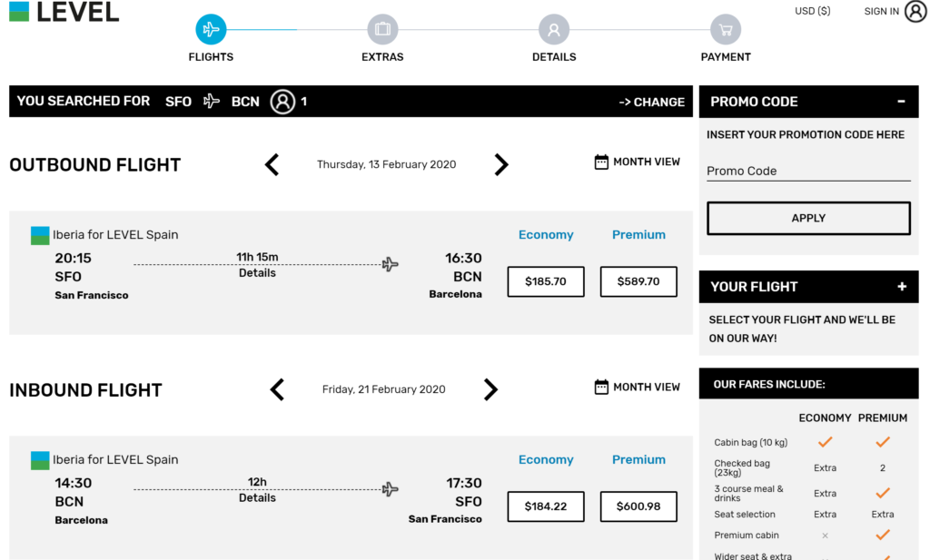Select the Flights step plane icon
Screen dimensions: 930x560
coord(211,28)
